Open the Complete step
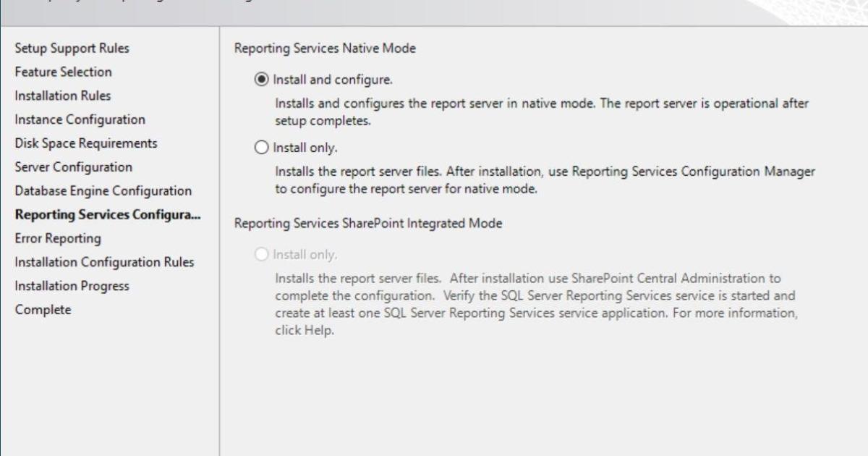Image resolution: width=868 pixels, height=456 pixels. pyautogui.click(x=43, y=310)
